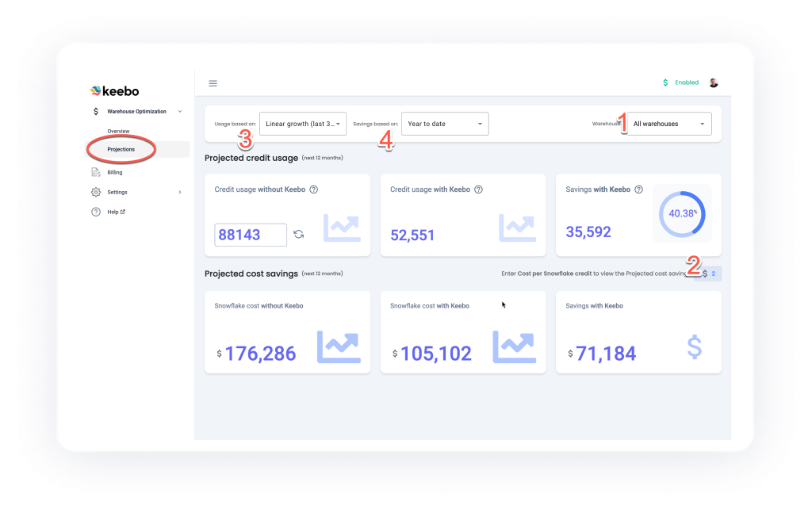812x509 pixels.
Task: Open the hamburger menu icon
Action: [x=213, y=83]
